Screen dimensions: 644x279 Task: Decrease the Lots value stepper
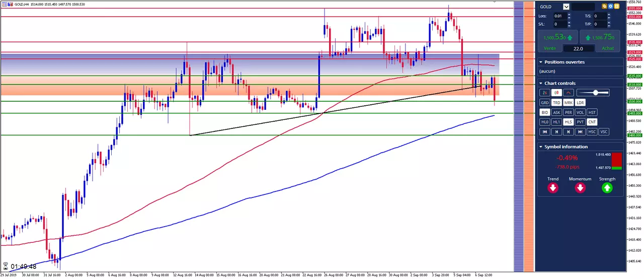(x=569, y=18)
